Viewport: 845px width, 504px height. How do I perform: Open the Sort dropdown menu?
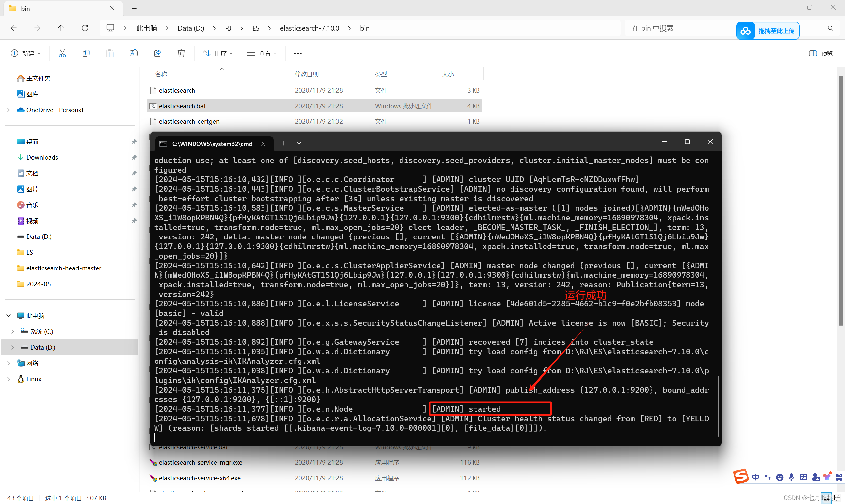click(x=218, y=53)
